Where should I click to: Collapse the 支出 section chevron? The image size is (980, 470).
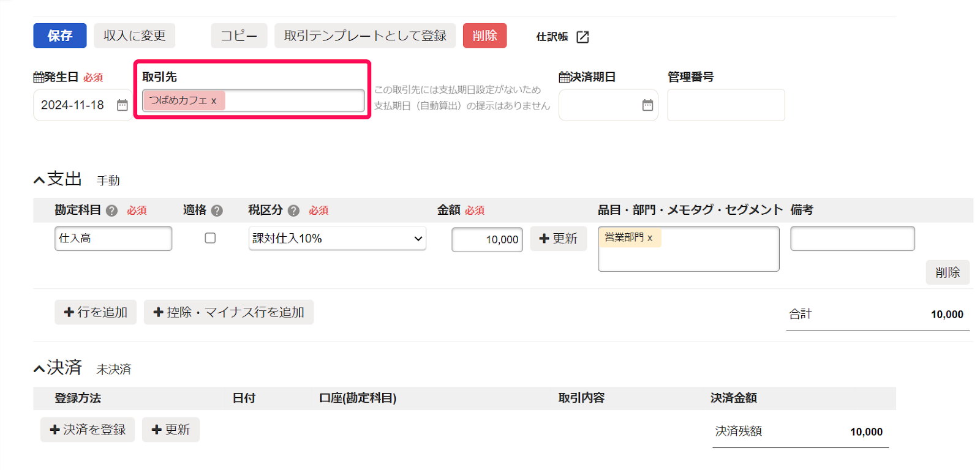(x=39, y=180)
